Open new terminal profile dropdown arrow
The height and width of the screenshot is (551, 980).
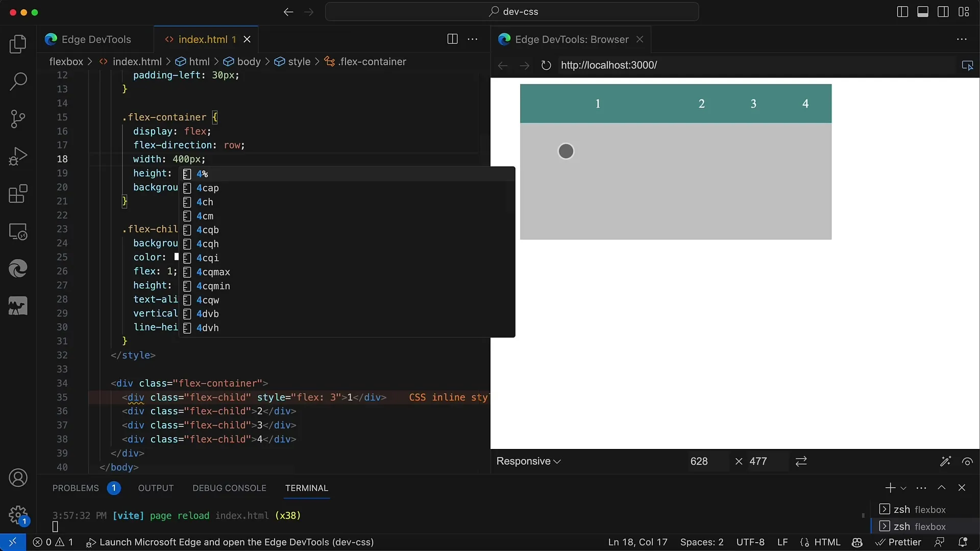click(x=903, y=488)
